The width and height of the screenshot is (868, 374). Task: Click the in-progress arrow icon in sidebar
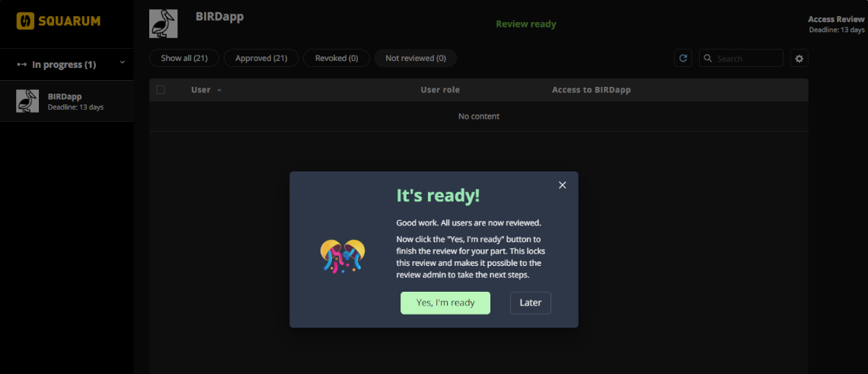pyautogui.click(x=21, y=65)
